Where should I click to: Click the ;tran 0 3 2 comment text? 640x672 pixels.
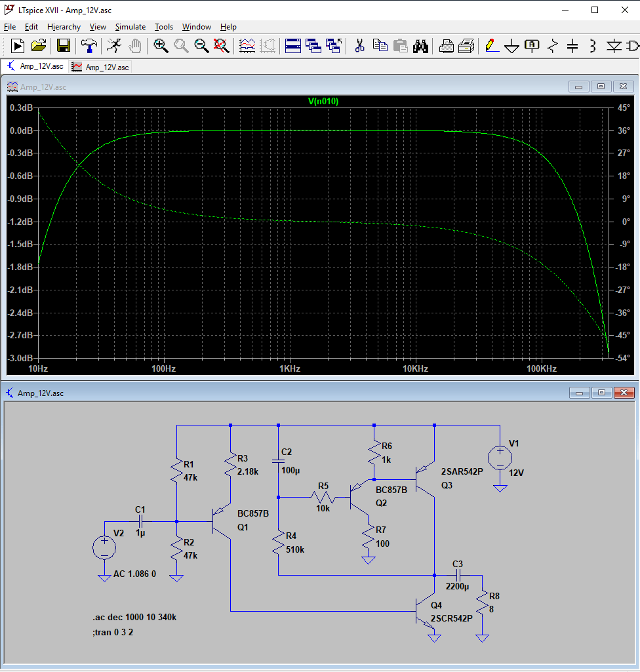[113, 633]
